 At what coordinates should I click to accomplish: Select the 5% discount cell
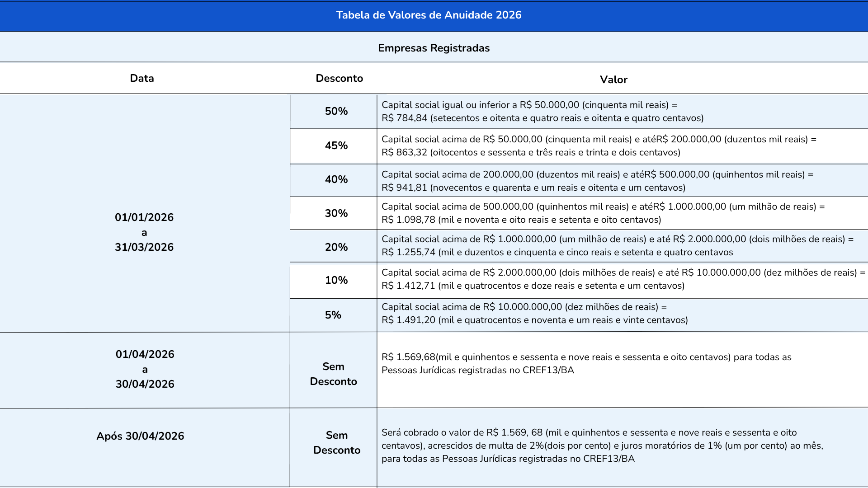click(333, 315)
